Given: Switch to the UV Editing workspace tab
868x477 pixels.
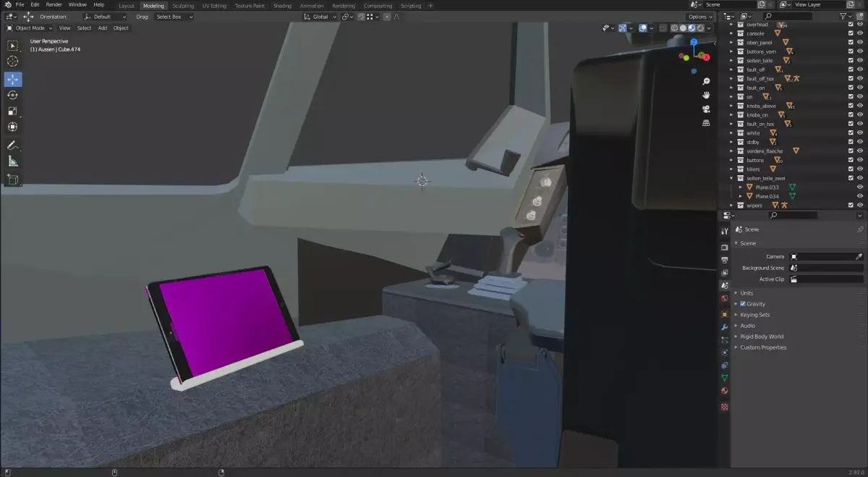Looking at the screenshot, I should click(214, 6).
